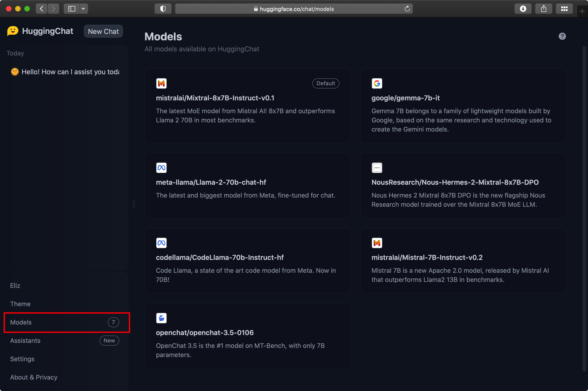Start a New Chat
Screen dimensions: 588x391
[x=103, y=31]
